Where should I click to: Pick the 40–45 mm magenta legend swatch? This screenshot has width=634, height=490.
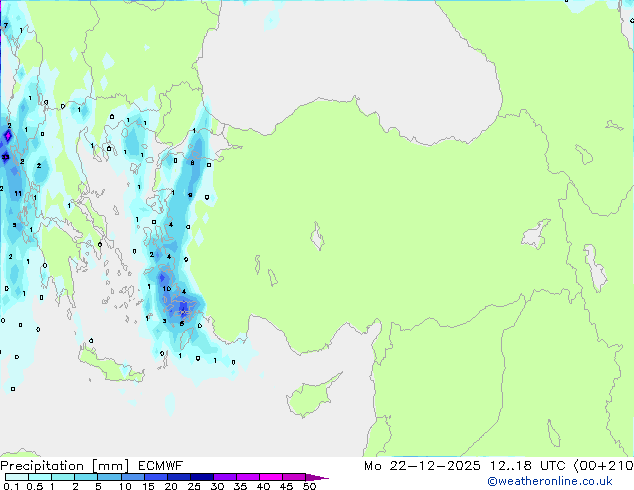tap(271, 477)
